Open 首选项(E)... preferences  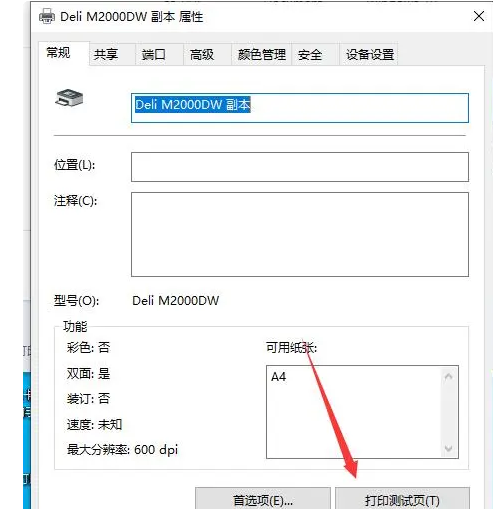pos(263,499)
